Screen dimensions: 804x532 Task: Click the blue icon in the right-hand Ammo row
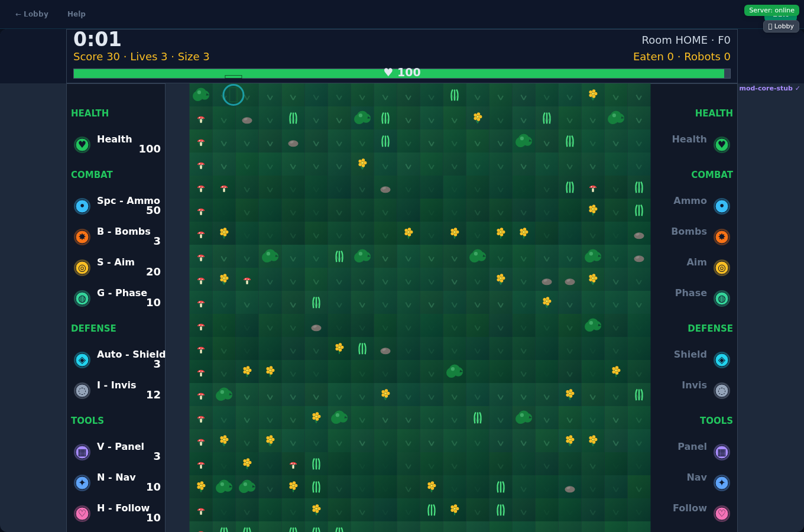[722, 206]
